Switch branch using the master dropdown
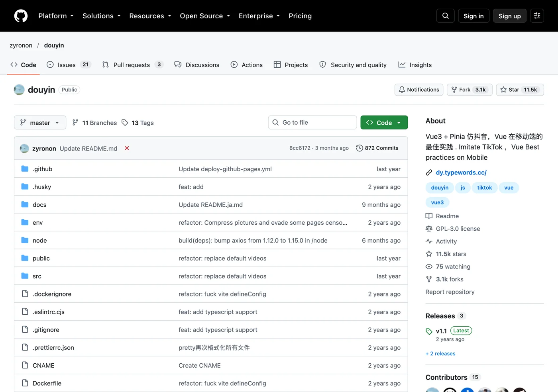 point(40,123)
